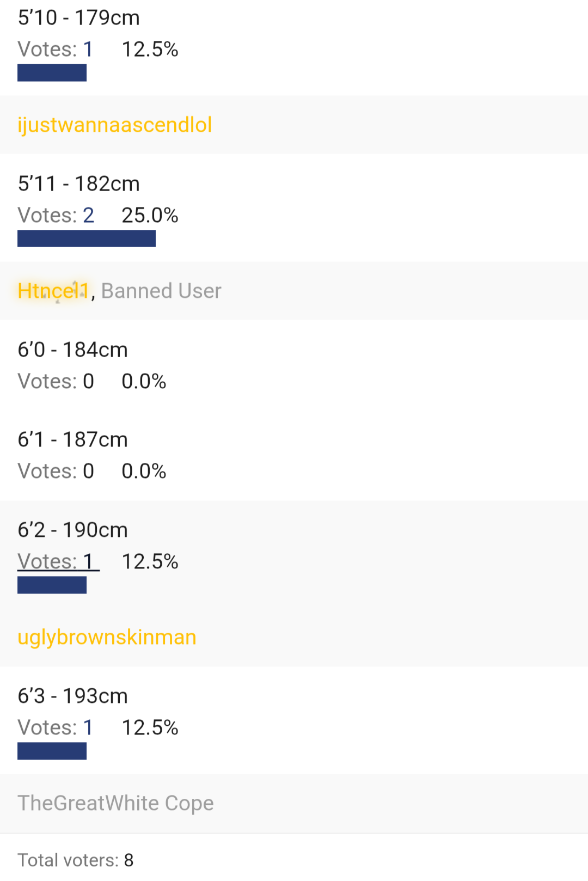
Task: Click the TheGreatWhite Cope voter name
Action: tap(115, 803)
